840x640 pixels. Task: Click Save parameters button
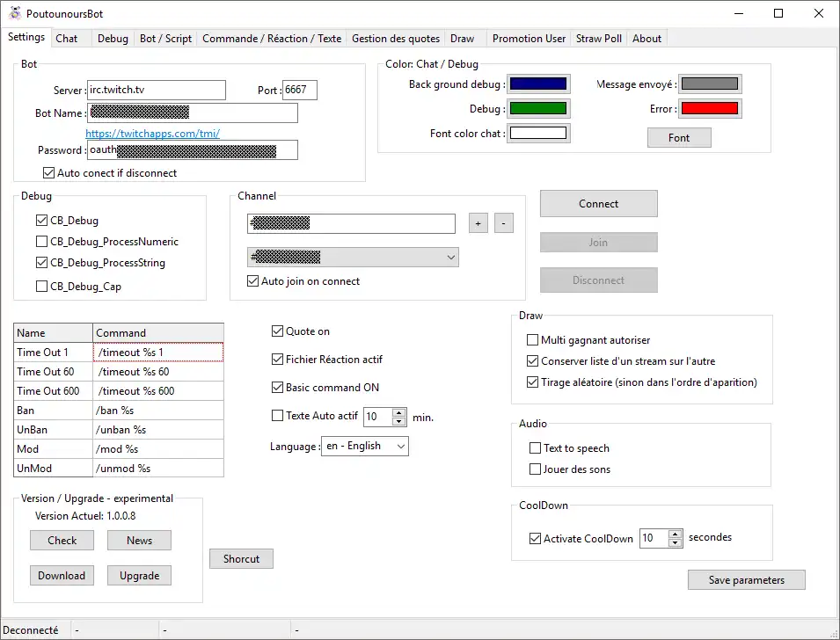[x=746, y=580]
